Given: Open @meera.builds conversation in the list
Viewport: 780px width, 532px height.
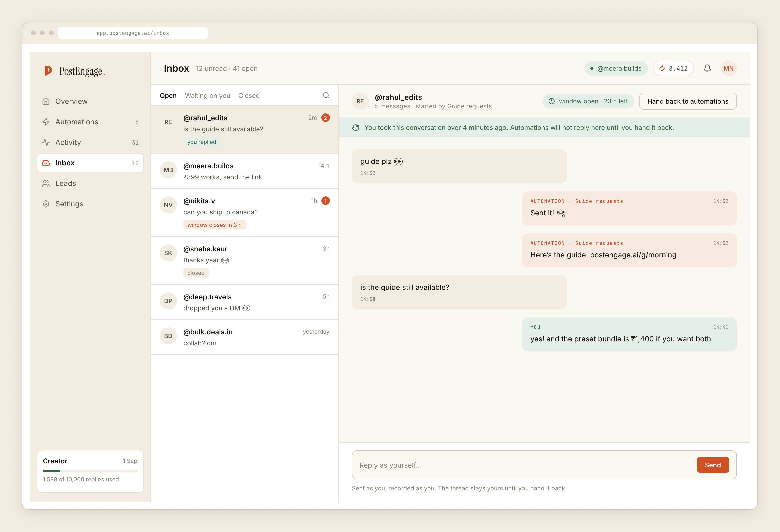Looking at the screenshot, I should [x=245, y=171].
